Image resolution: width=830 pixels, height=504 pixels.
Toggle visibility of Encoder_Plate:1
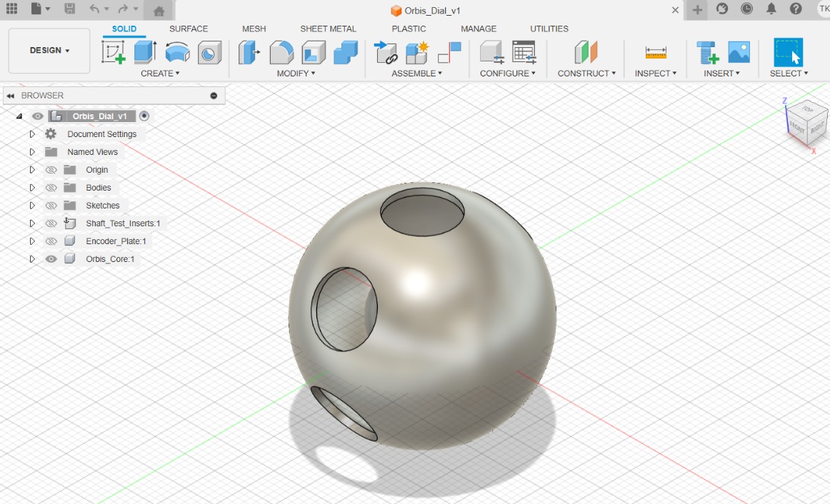(51, 241)
